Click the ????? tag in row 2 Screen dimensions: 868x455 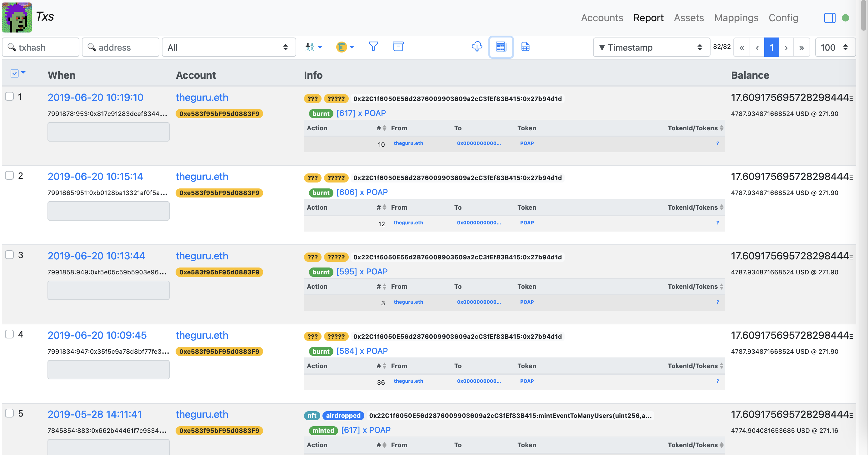point(336,177)
